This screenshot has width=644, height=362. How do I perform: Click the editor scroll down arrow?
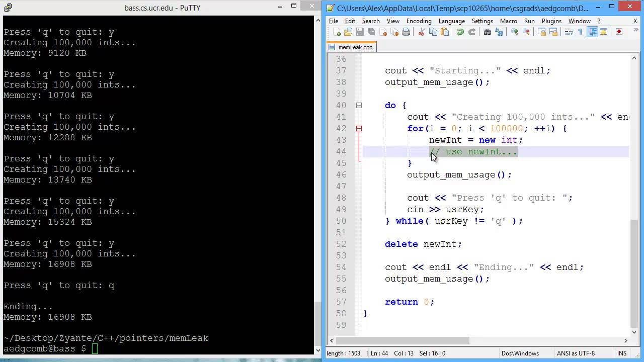(634, 332)
